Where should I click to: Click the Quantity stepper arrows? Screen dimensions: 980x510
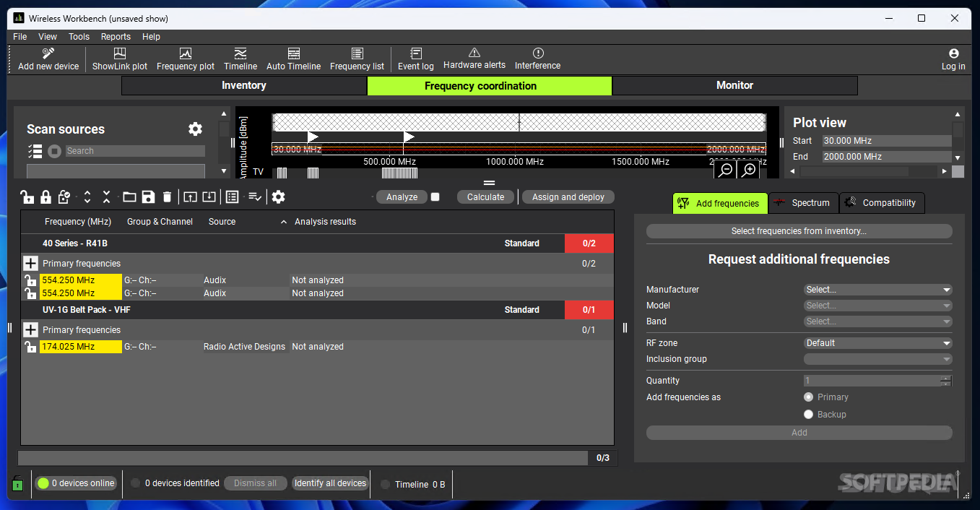click(x=946, y=381)
